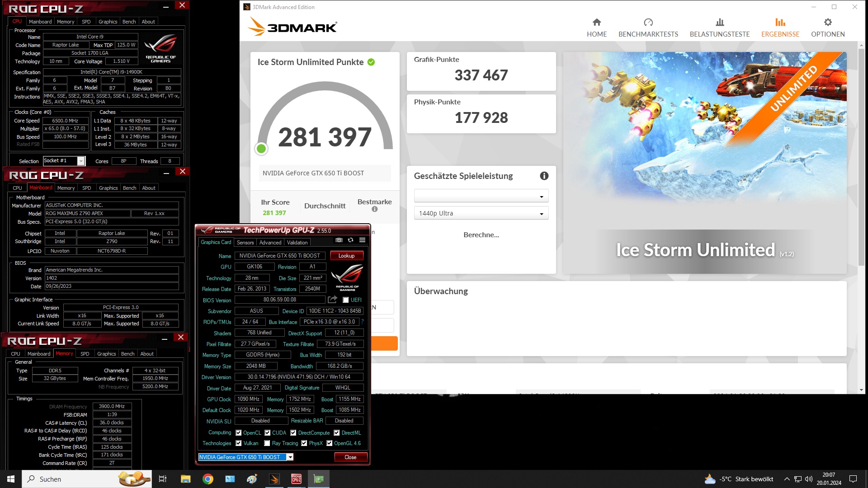Open Google Chrome from the taskbar
868x488 pixels.
click(x=208, y=479)
